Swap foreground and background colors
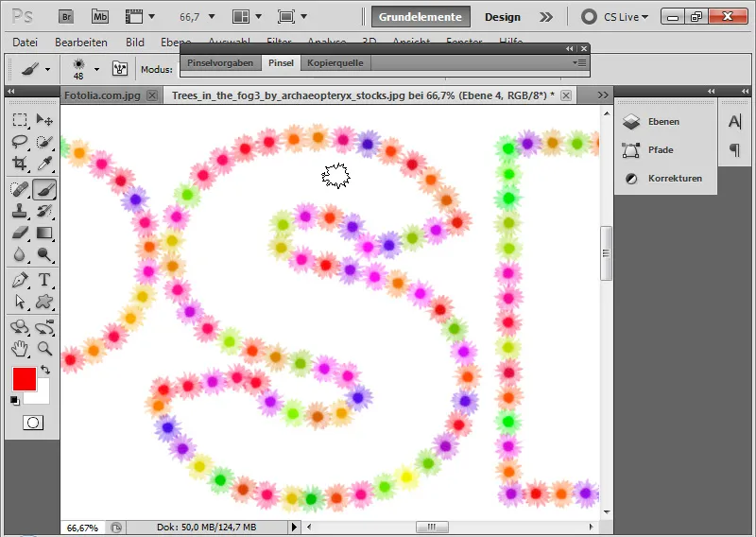Screen dimensions: 756x537 point(45,370)
